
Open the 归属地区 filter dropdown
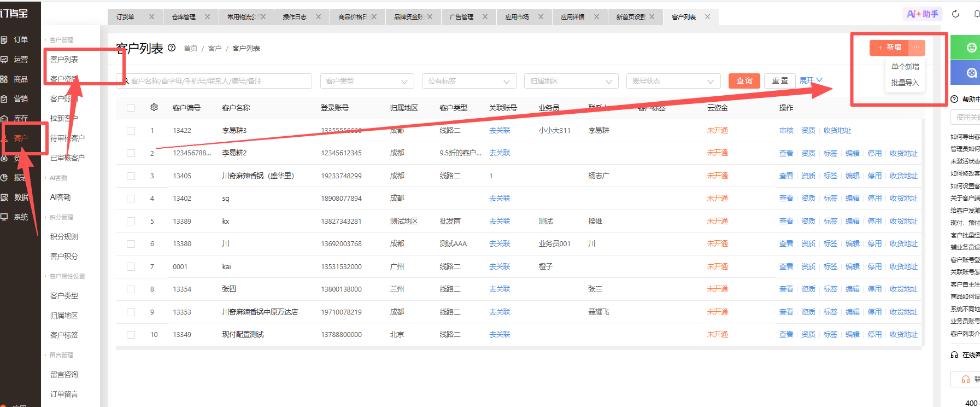pyautogui.click(x=571, y=81)
